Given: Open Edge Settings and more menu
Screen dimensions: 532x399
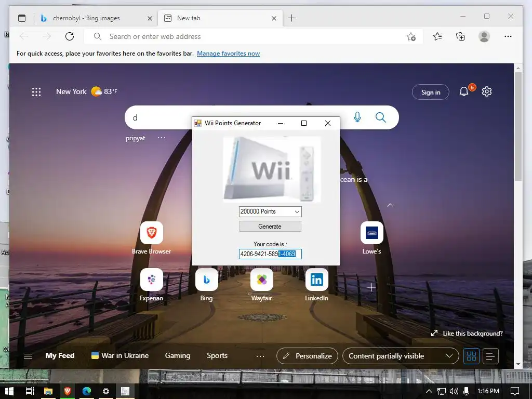Looking at the screenshot, I should [508, 36].
